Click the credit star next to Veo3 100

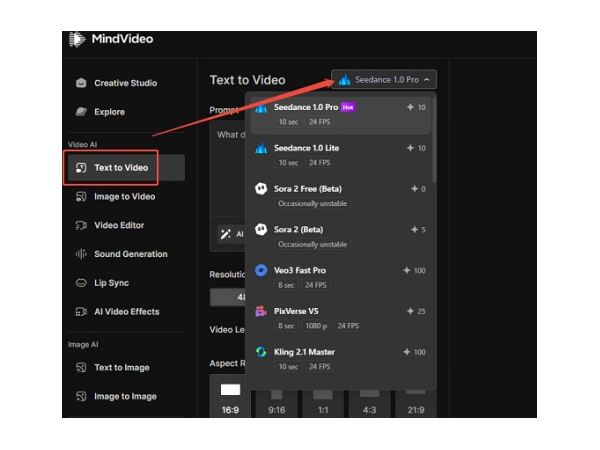[407, 271]
